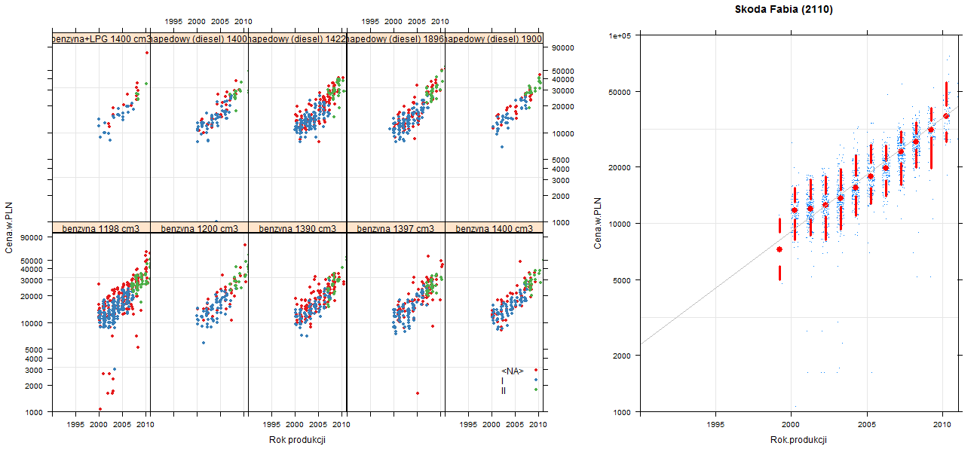Select the "benzyna 1198 cm3" panel header
Viewport: 980px width, 452px height.
pyautogui.click(x=101, y=228)
